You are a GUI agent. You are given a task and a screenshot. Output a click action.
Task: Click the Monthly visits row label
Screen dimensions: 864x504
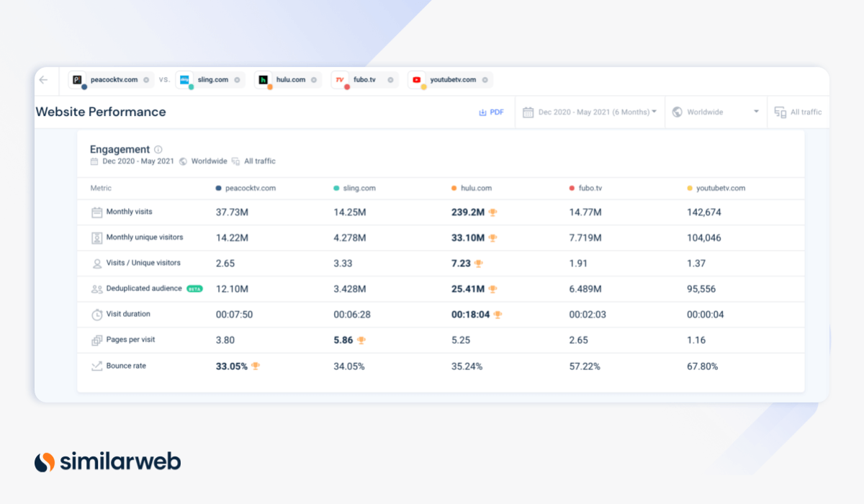click(129, 212)
